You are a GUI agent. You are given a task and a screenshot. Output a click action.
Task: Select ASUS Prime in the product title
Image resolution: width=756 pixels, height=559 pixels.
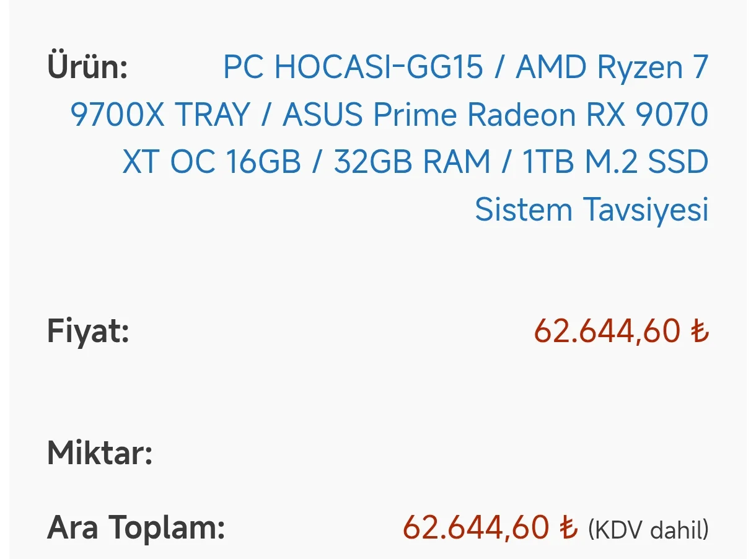point(370,115)
